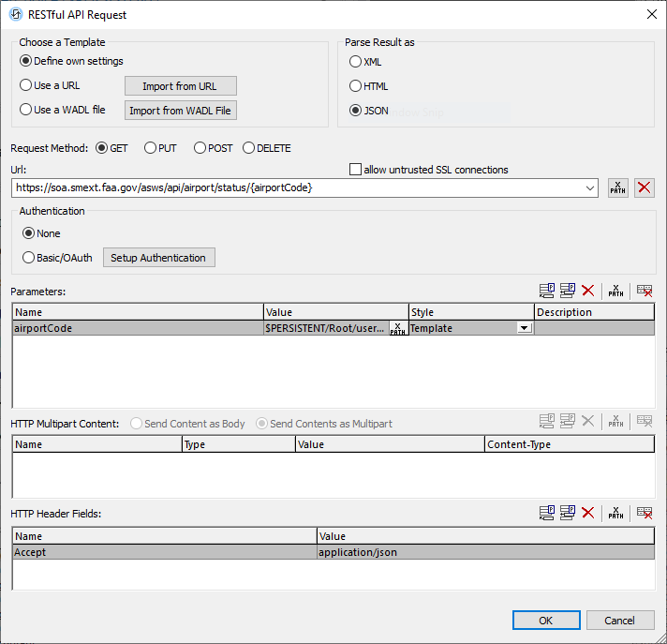This screenshot has height=644, width=667.
Task: Select Basic/OAuth authentication option
Action: point(28,258)
